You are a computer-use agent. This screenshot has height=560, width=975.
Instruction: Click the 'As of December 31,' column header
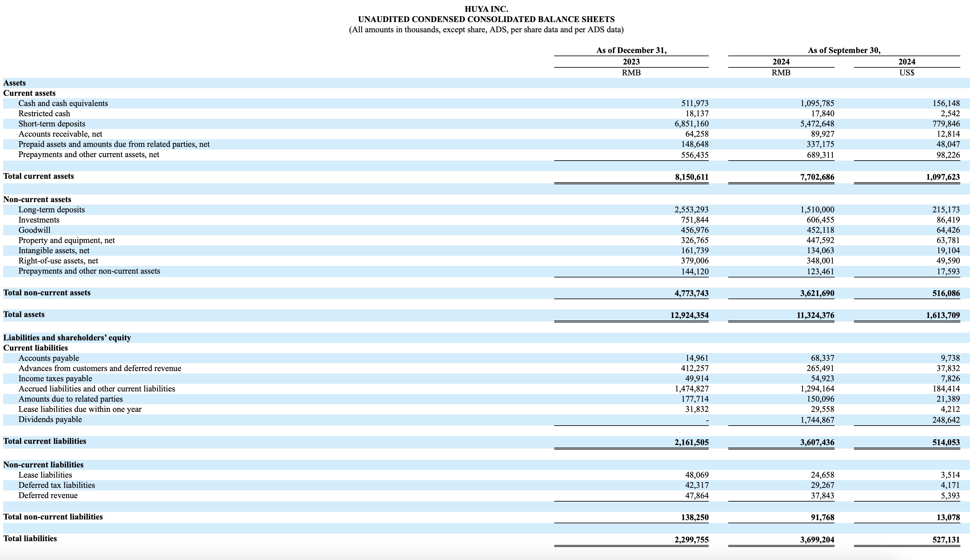(631, 50)
